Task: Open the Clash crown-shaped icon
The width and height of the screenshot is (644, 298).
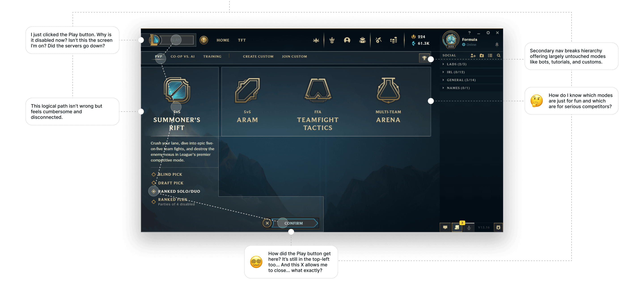Action: (316, 40)
